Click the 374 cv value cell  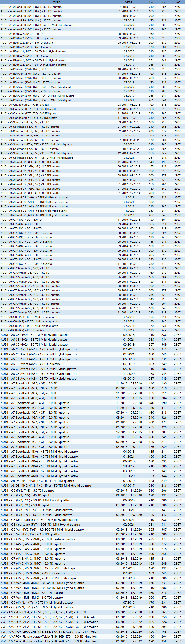click(x=164, y=539)
